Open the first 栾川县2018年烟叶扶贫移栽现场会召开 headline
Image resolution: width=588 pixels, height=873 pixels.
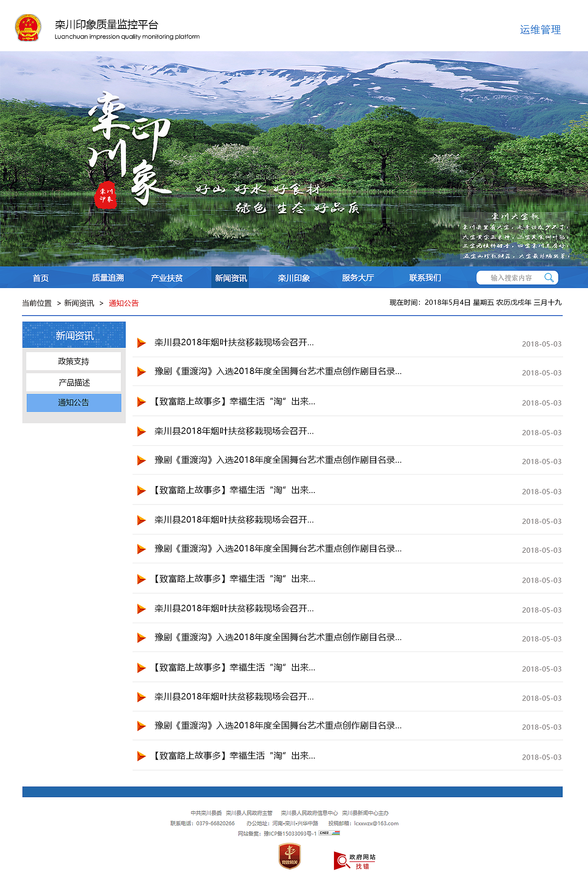[x=234, y=342]
